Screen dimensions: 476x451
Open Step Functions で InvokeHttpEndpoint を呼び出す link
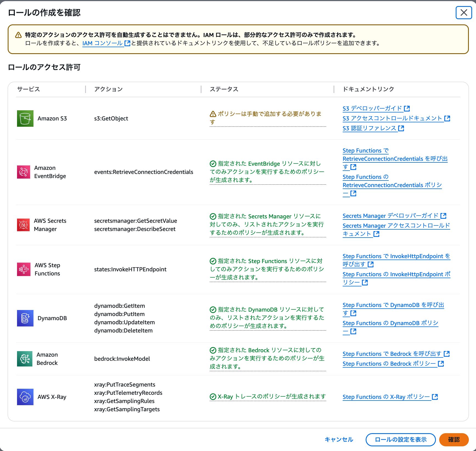[x=396, y=260]
